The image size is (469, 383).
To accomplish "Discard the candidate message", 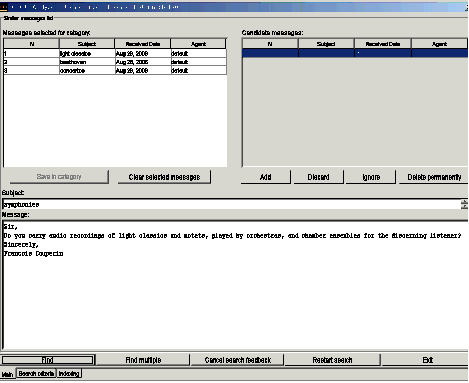I will pyautogui.click(x=318, y=177).
